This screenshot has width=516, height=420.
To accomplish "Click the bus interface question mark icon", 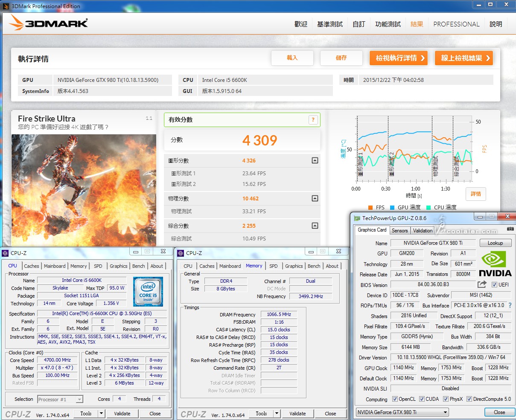I will [x=510, y=305].
